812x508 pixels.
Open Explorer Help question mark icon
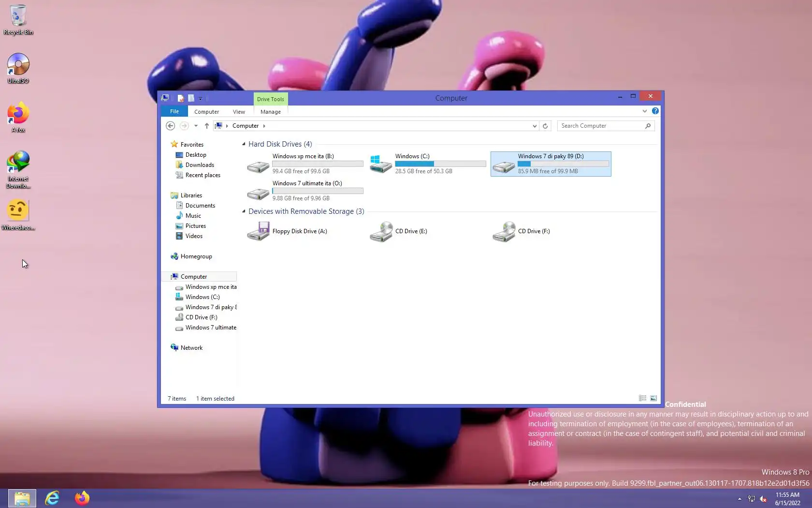pos(655,111)
